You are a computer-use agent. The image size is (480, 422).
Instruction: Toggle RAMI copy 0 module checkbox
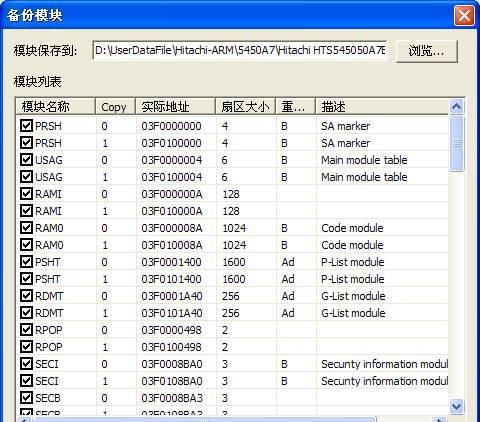pyautogui.click(x=26, y=194)
